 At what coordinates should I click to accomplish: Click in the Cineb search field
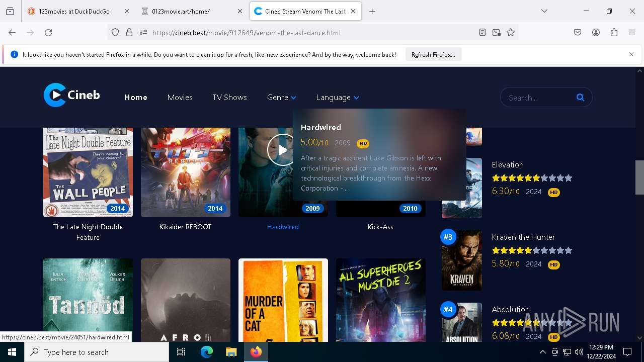[x=539, y=98]
